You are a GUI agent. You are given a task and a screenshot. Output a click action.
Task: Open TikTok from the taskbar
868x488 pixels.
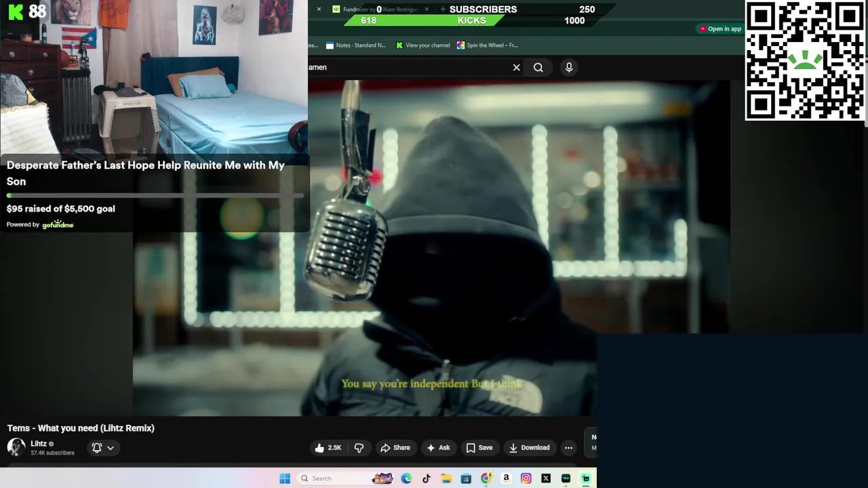tap(426, 479)
